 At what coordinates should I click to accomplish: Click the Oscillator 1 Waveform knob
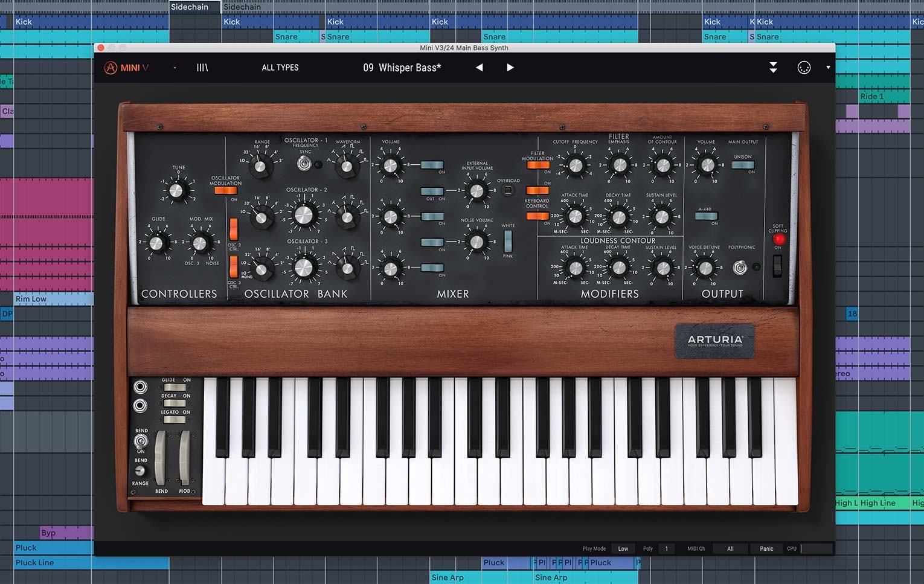coord(346,165)
